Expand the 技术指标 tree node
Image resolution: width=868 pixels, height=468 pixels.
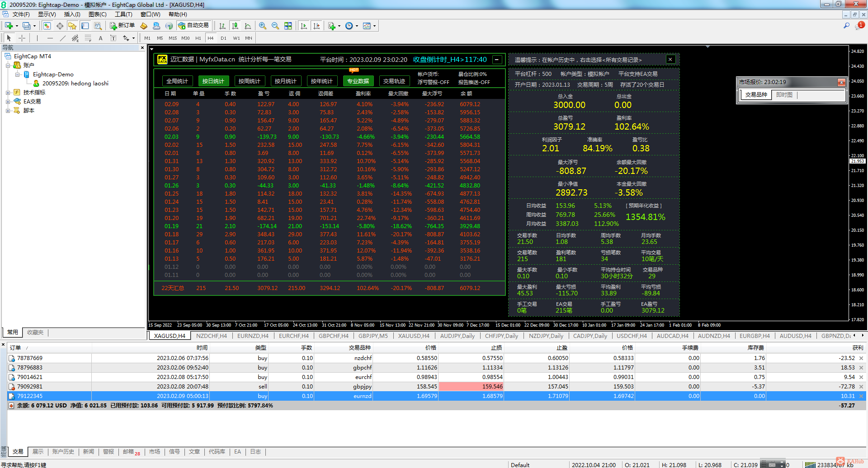pyautogui.click(x=8, y=93)
